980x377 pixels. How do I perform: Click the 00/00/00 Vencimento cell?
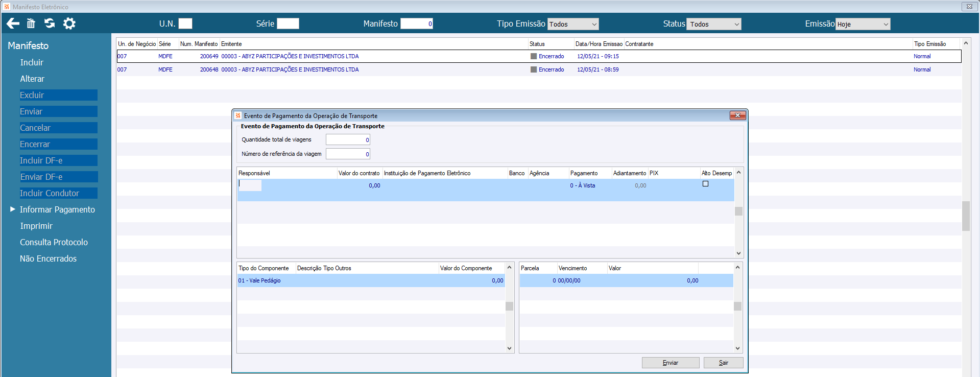point(569,280)
